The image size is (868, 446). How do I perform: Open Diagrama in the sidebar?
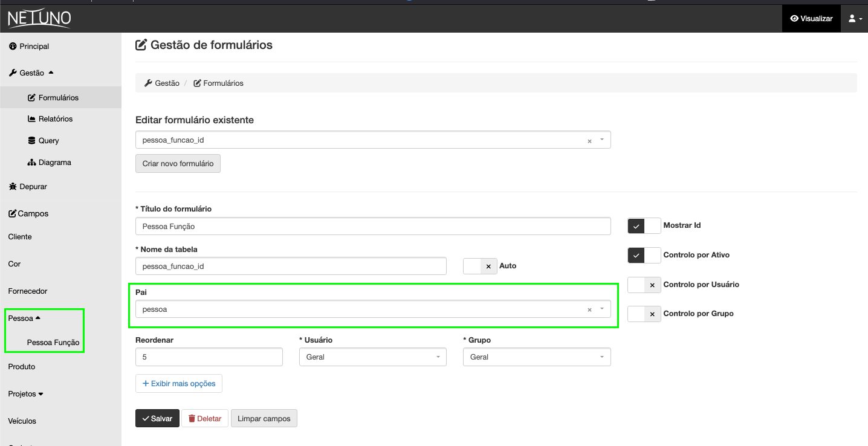54,163
